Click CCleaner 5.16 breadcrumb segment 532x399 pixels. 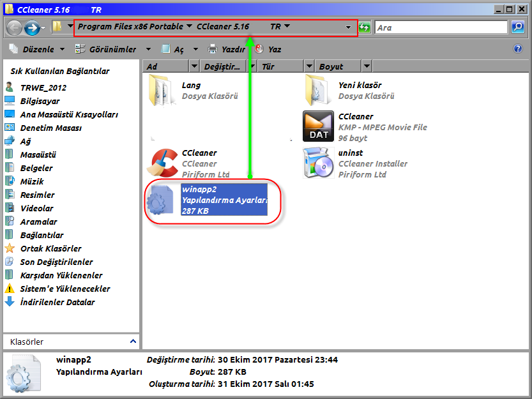point(223,26)
